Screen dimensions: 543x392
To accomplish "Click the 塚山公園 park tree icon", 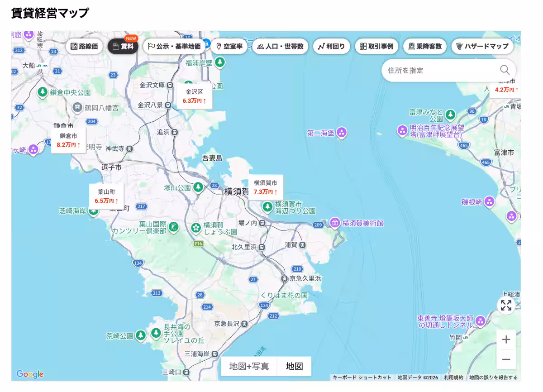I will pyautogui.click(x=198, y=187).
